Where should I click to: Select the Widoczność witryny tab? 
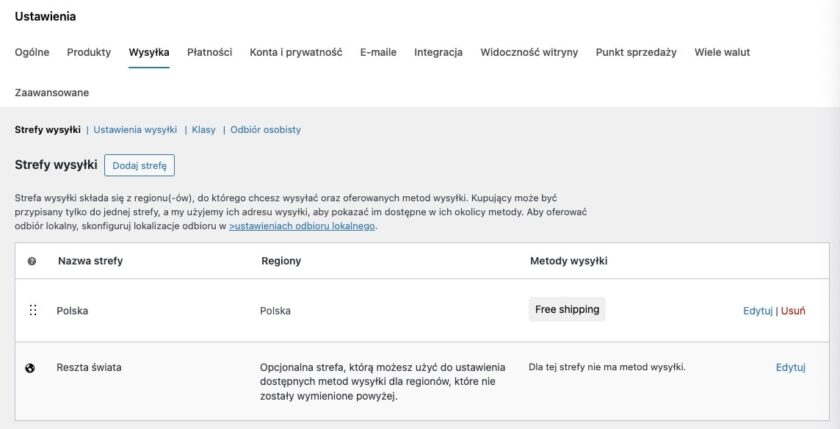(x=529, y=52)
